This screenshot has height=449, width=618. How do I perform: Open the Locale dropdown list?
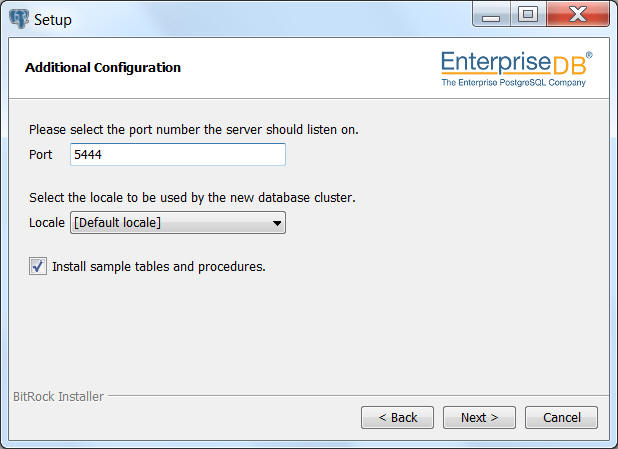click(x=178, y=223)
